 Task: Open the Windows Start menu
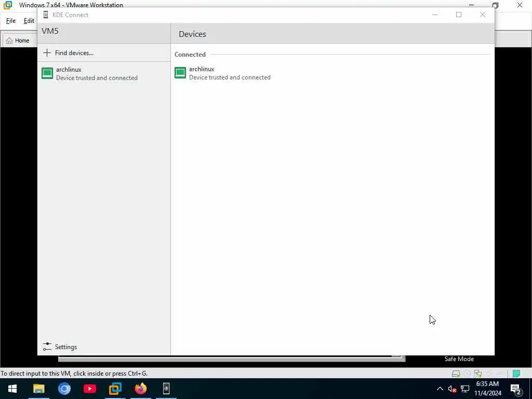12,389
